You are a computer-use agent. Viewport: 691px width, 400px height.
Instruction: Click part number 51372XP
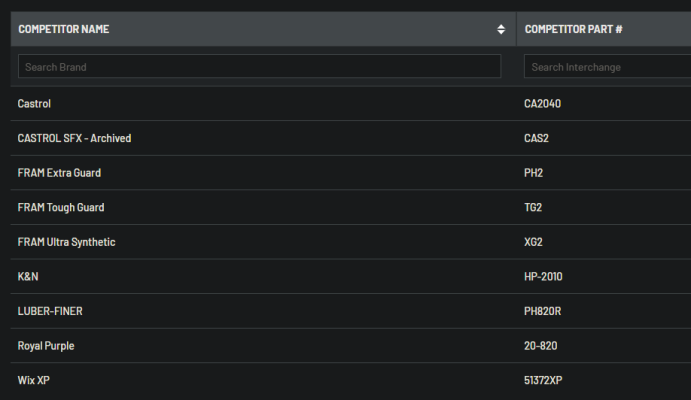[543, 380]
